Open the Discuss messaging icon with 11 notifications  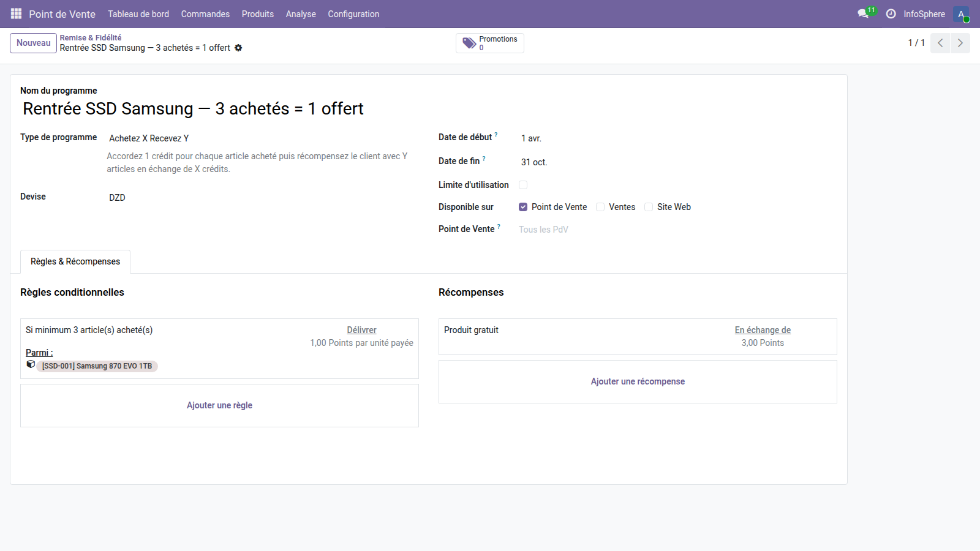[x=863, y=13]
